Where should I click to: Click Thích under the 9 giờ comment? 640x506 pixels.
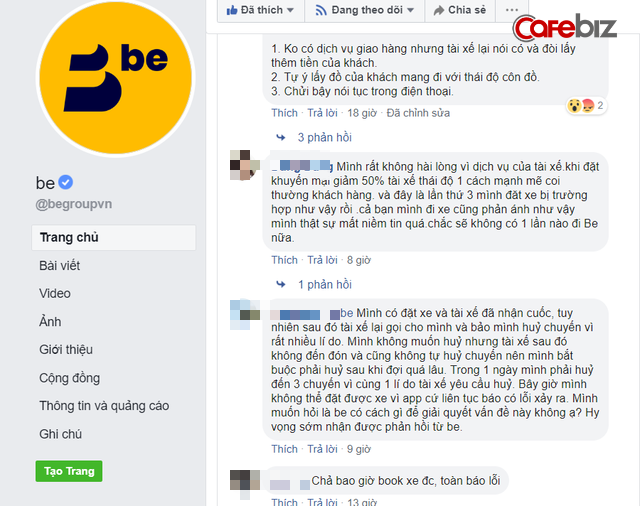coord(284,449)
